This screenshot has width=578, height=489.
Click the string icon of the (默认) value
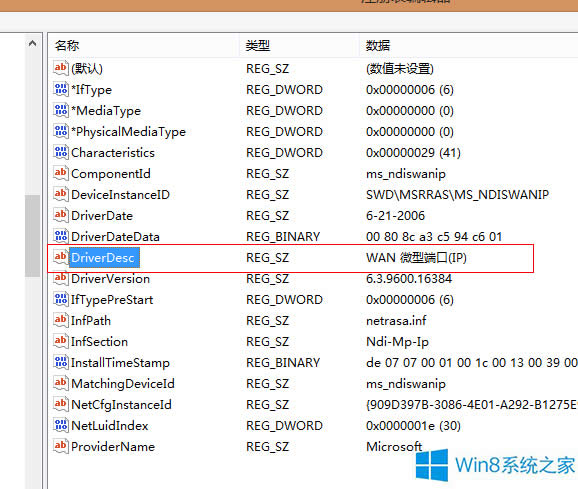tap(60, 68)
